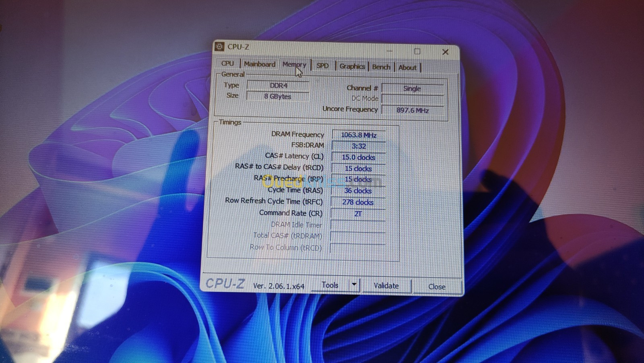Click the Command Rate (CR) label
The image size is (644, 363).
[291, 213]
